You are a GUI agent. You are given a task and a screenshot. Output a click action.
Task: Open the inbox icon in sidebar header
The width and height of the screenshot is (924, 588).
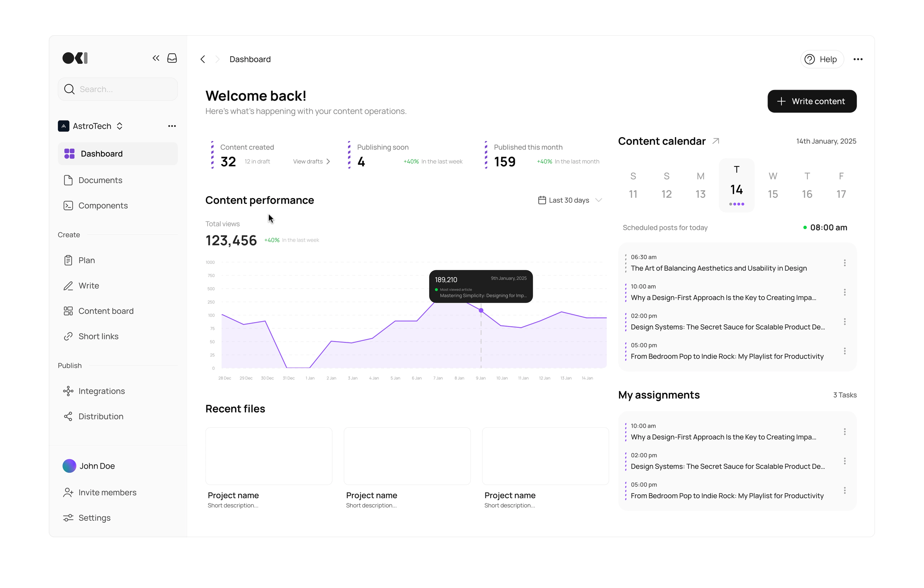(172, 58)
